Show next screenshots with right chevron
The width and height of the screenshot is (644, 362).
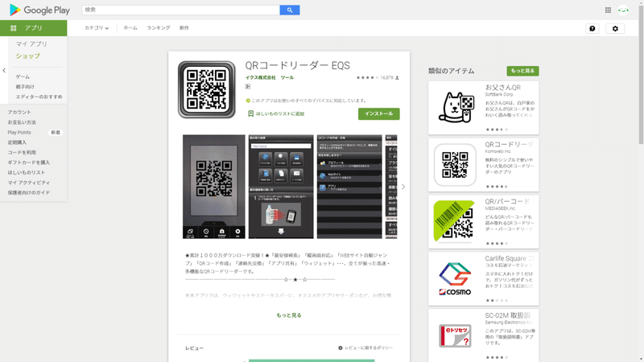403,187
